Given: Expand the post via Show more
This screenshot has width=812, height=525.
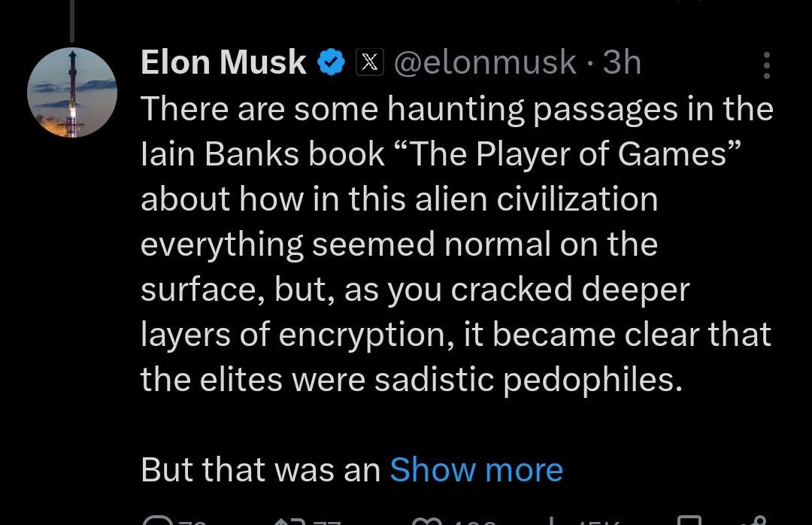Looking at the screenshot, I should [x=476, y=469].
